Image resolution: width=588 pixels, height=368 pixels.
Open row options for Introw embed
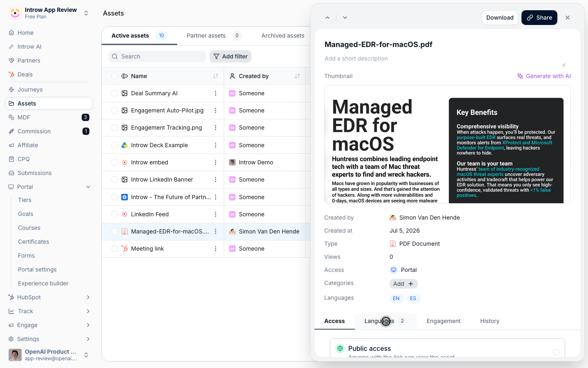click(216, 162)
